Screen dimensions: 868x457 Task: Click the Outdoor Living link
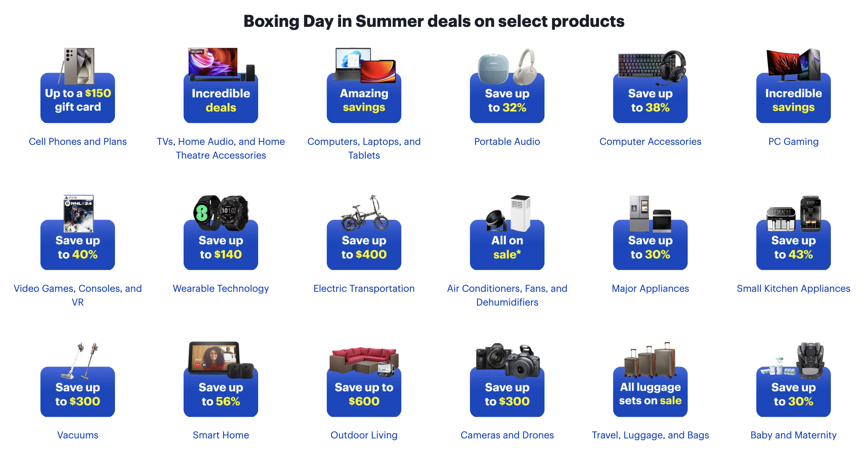tap(364, 435)
